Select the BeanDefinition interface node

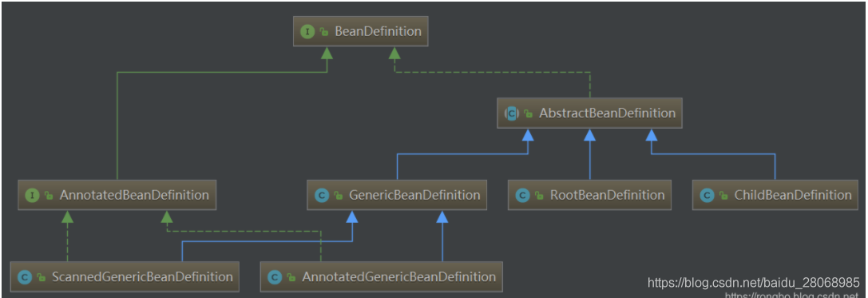click(360, 32)
